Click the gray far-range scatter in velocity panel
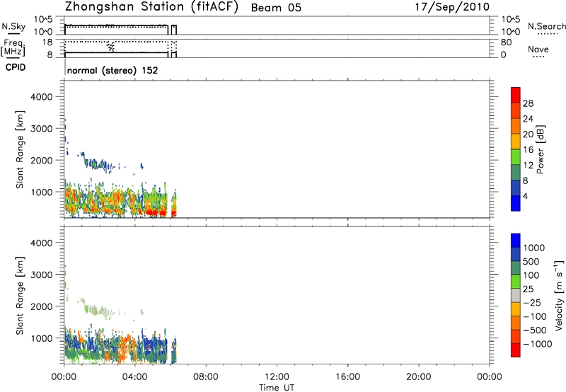The height and width of the screenshot is (392, 566). pos(97,310)
